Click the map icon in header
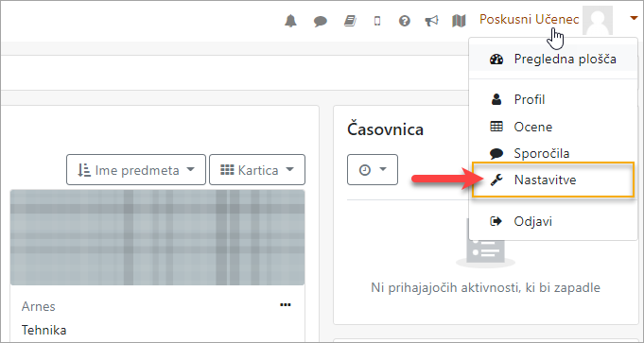The width and height of the screenshot is (644, 343). pyautogui.click(x=459, y=21)
